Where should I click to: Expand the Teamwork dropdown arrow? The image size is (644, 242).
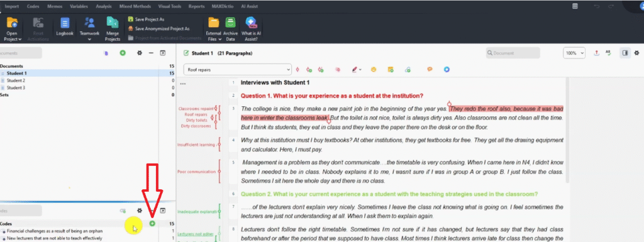[89, 40]
